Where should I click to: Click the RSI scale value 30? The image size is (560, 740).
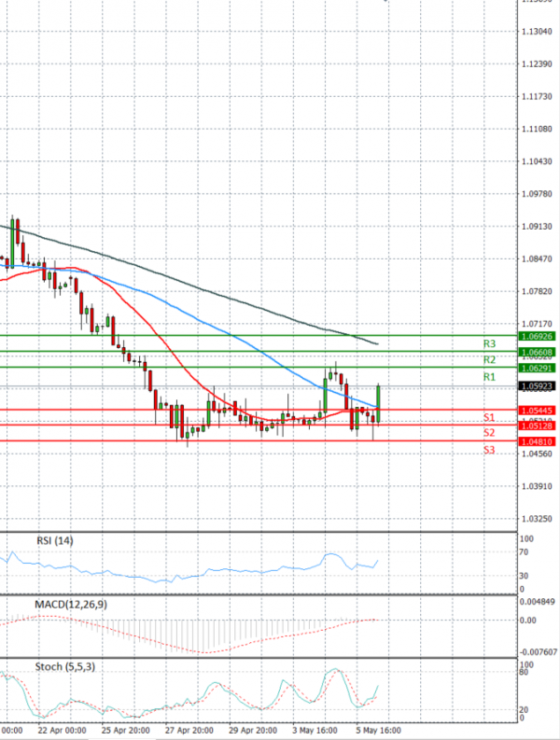pos(525,577)
